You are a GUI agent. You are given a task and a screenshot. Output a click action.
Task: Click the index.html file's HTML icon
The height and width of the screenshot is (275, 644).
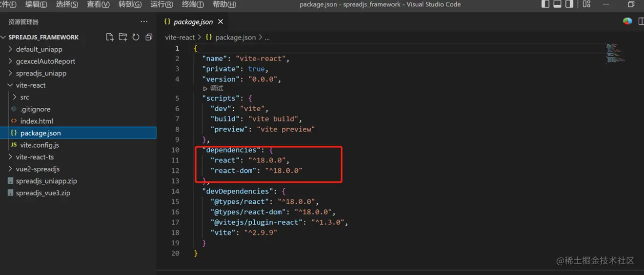click(x=14, y=121)
